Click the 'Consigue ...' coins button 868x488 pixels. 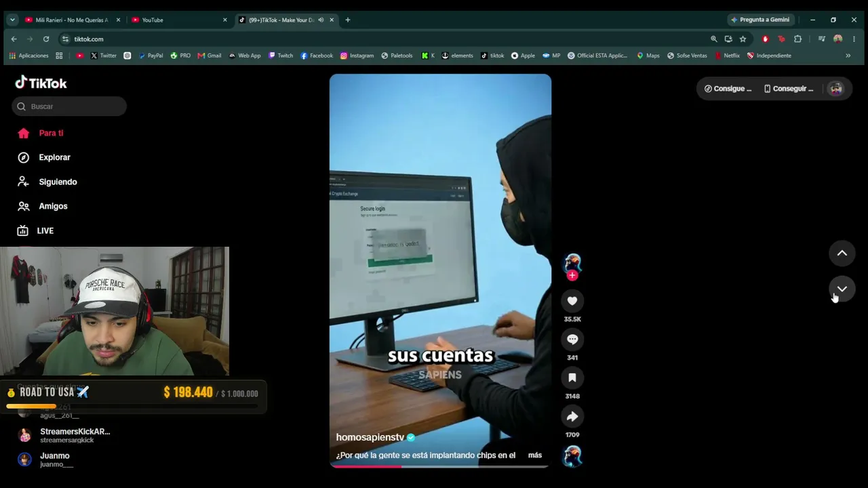pos(728,89)
